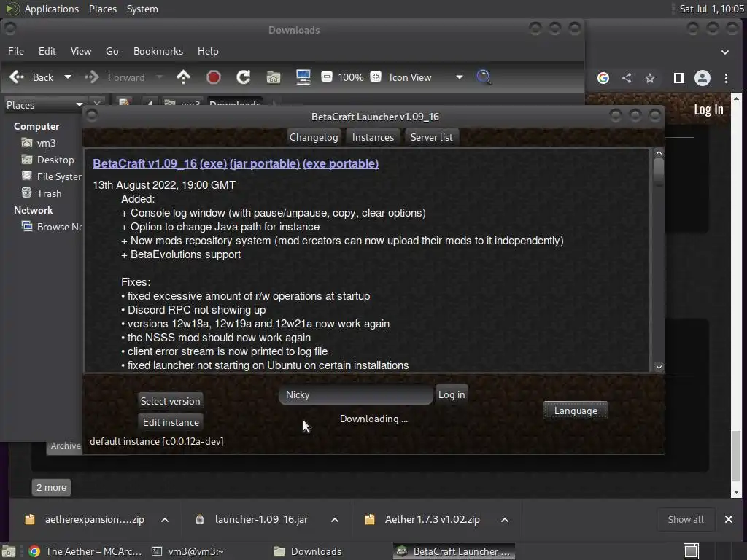Viewport: 747px width, 560px height.
Task: Open the Home folder icon in toolbar
Action: pos(274,77)
